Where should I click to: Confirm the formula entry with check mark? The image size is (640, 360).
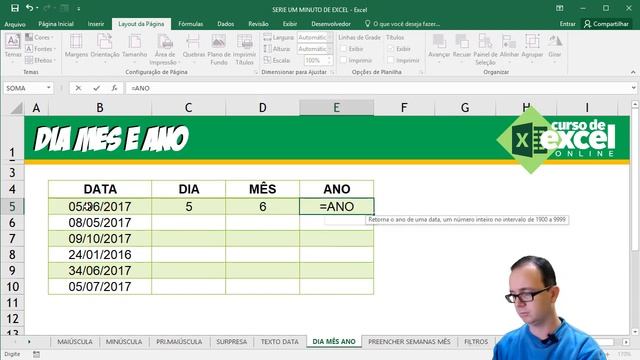click(x=96, y=88)
